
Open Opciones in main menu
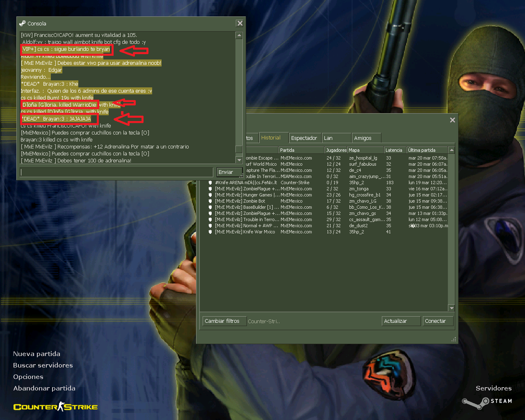click(x=28, y=377)
